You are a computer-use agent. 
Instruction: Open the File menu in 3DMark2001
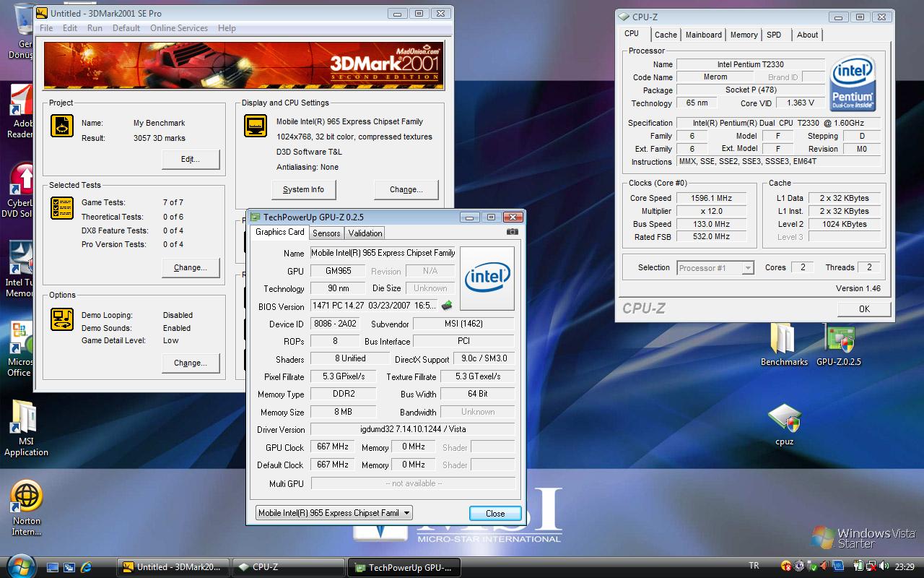click(46, 28)
